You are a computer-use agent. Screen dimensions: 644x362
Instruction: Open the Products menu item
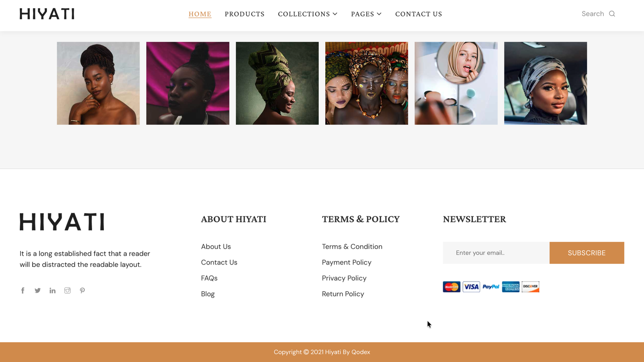click(245, 14)
